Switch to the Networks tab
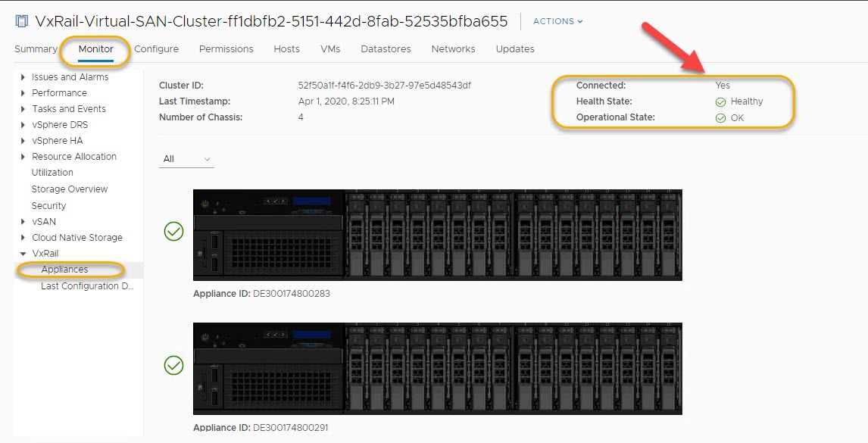Screen dimensions: 868x443 454,48
